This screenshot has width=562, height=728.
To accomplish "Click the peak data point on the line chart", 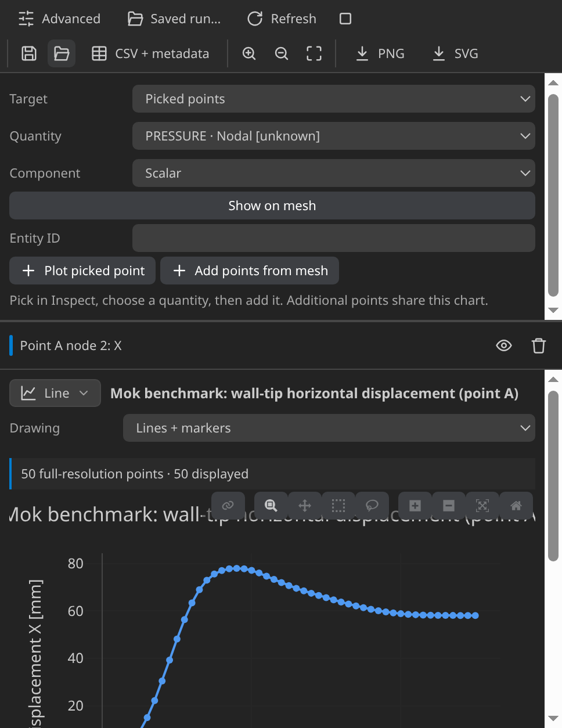I will tap(236, 568).
